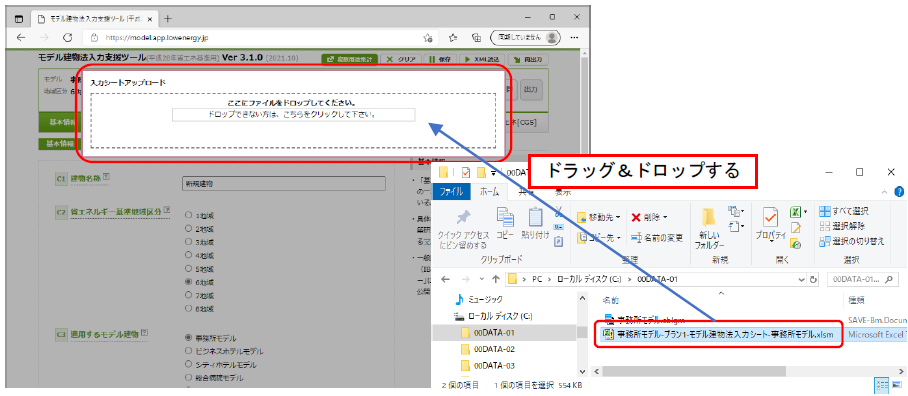The width and height of the screenshot is (908, 396).
Task: Click the 建物名称 input field
Action: [284, 184]
